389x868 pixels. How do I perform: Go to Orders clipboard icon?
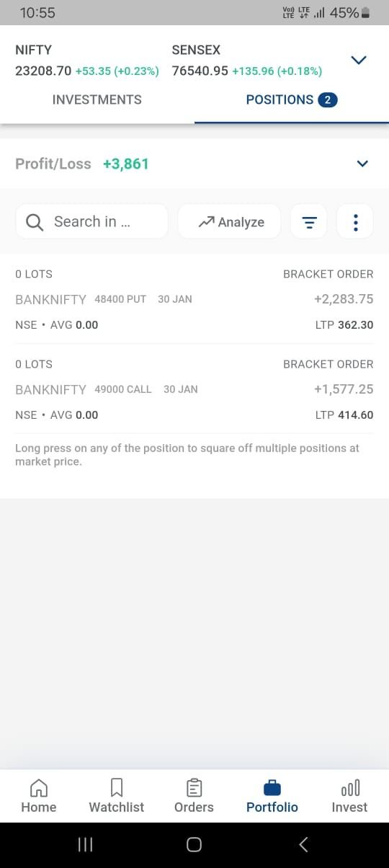(x=194, y=787)
